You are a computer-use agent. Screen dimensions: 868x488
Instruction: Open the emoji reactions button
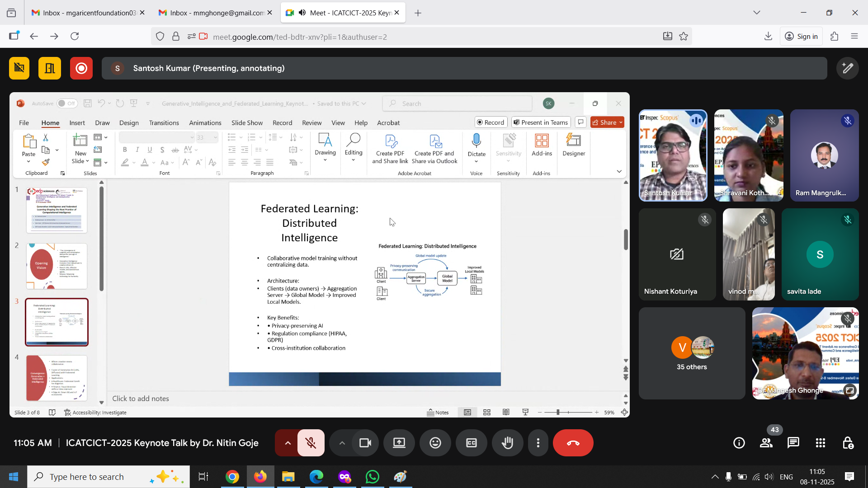point(435,443)
